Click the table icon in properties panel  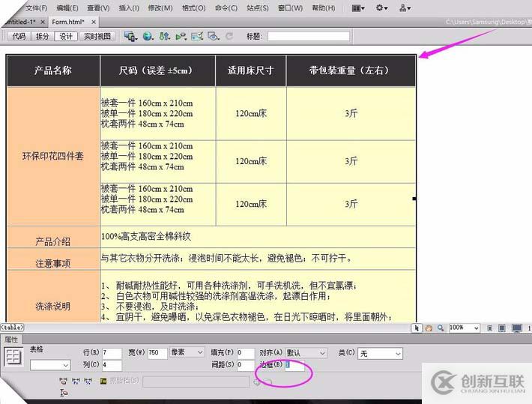click(x=13, y=357)
